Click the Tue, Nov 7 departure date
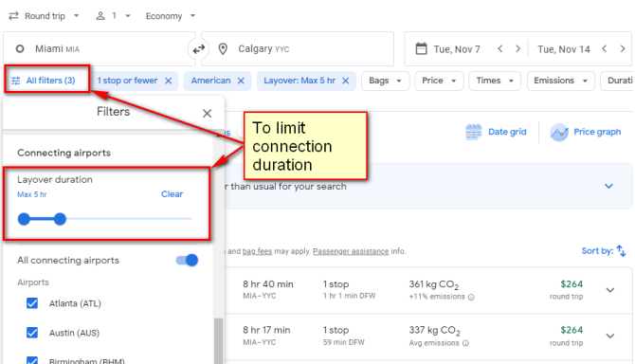635x364 pixels. pyautogui.click(x=457, y=49)
